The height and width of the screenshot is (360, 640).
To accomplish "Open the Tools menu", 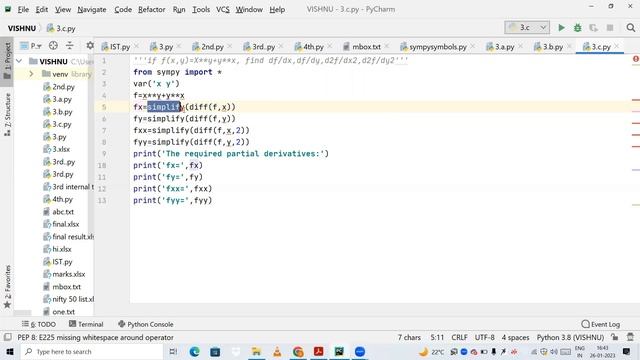I will point(201,9).
